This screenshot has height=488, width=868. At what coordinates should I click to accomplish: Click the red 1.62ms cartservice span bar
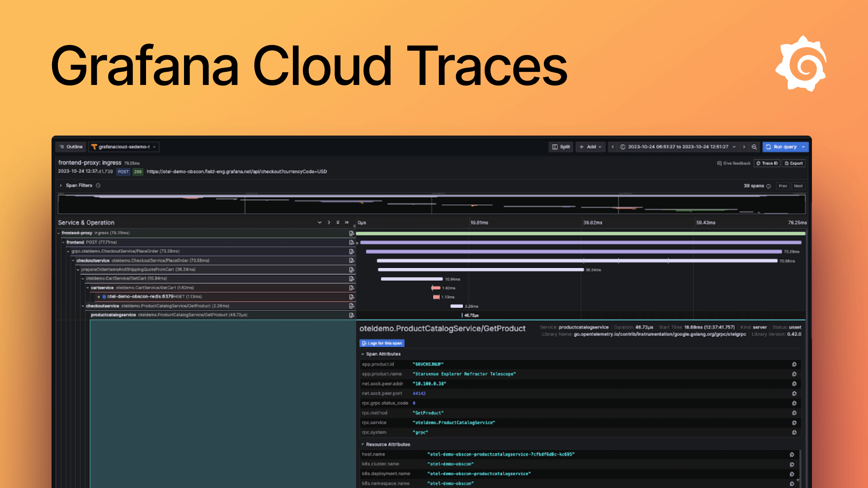pos(436,288)
